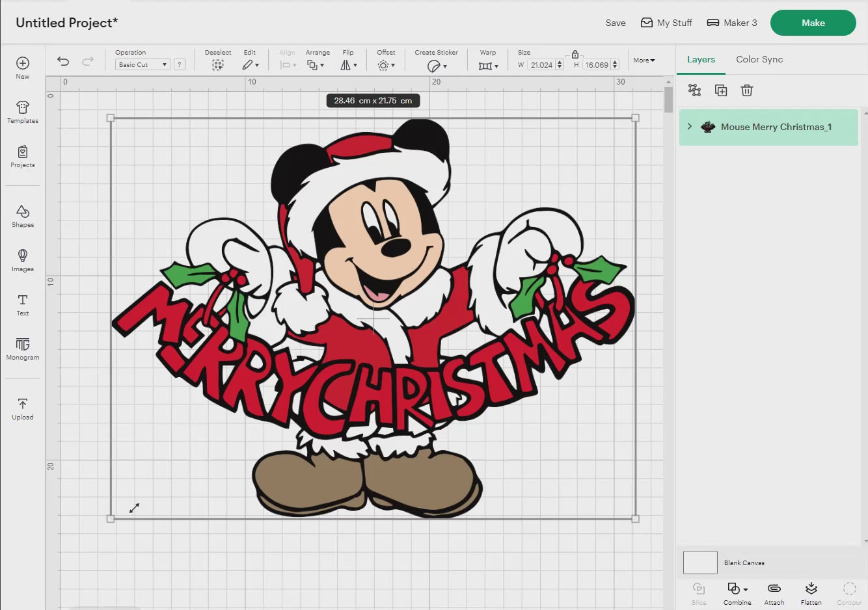Open the Flip dropdown
The width and height of the screenshot is (868, 610).
(349, 65)
